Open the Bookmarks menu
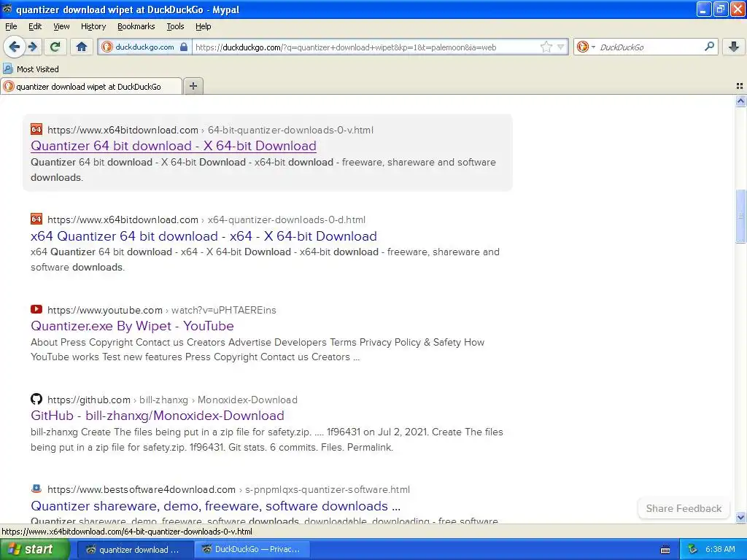Screen dimensions: 747x560 [x=136, y=26]
